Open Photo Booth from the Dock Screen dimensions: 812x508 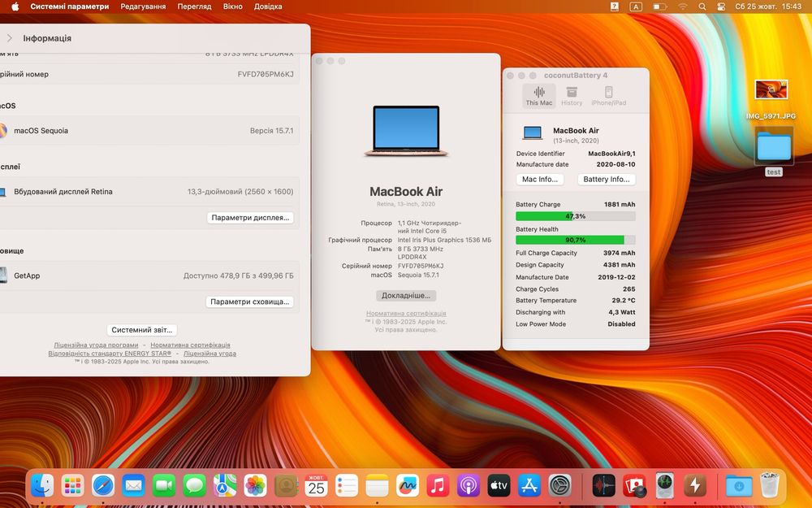click(x=634, y=486)
